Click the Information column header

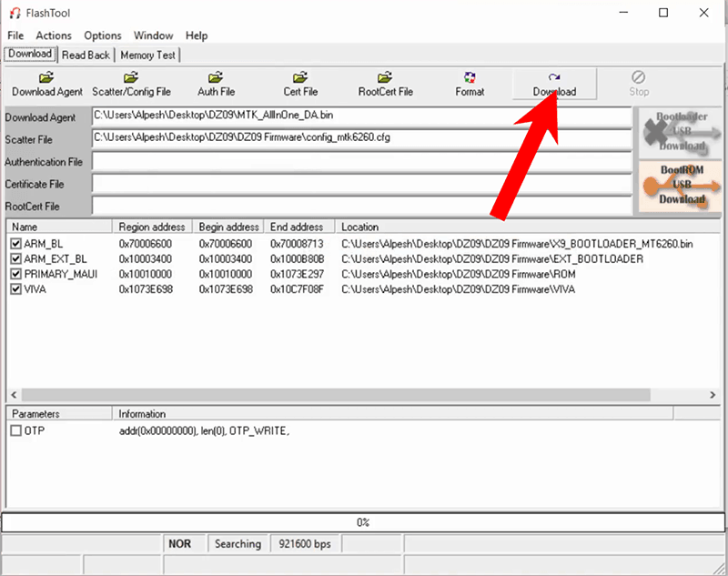click(x=393, y=414)
